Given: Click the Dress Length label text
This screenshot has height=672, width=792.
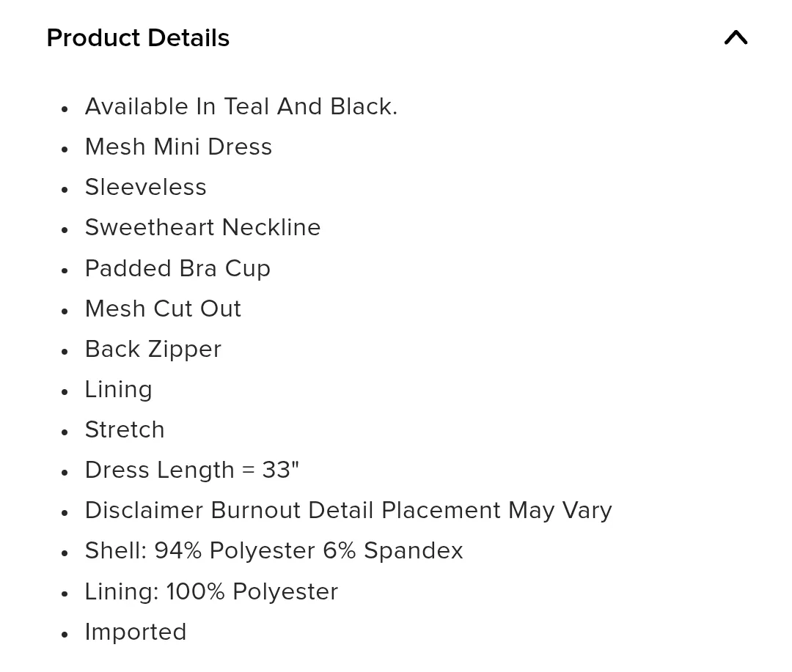Looking at the screenshot, I should (x=160, y=470).
